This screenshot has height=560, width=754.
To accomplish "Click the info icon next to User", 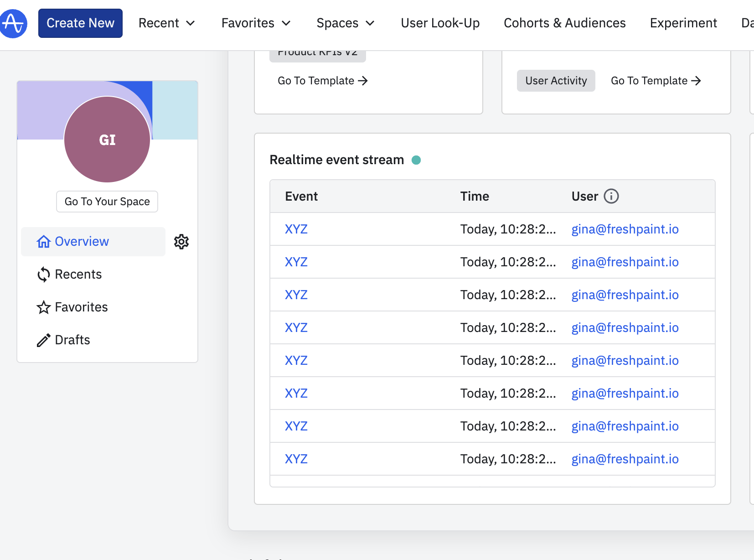I will (611, 196).
